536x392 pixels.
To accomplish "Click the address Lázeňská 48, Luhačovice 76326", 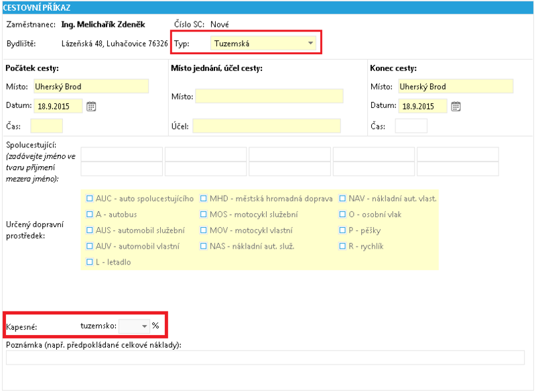I will 115,44.
